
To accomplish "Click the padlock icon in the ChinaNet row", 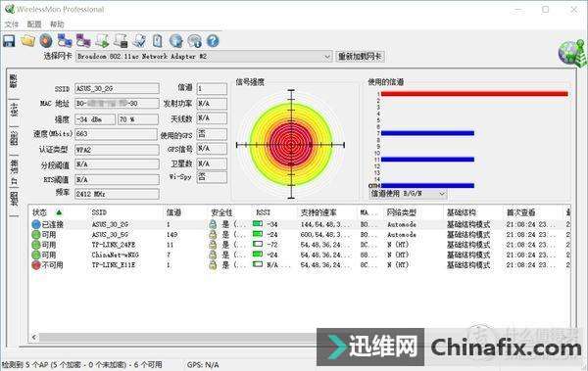I will 213,255.
